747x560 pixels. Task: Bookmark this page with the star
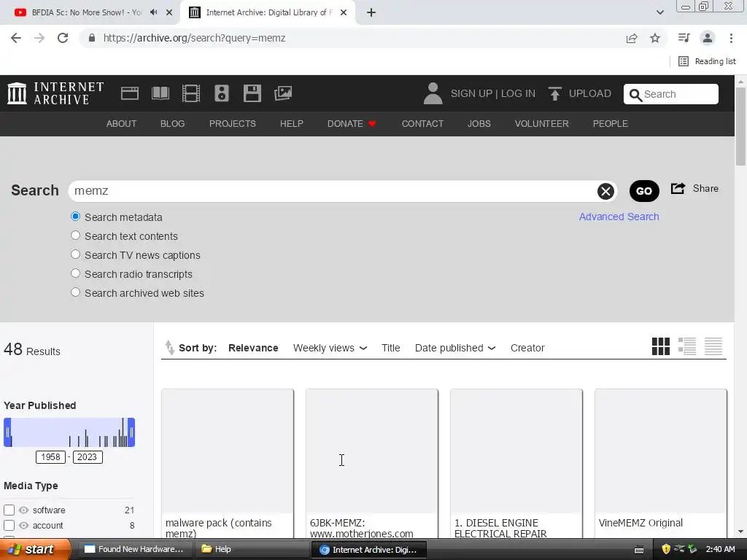pos(655,38)
